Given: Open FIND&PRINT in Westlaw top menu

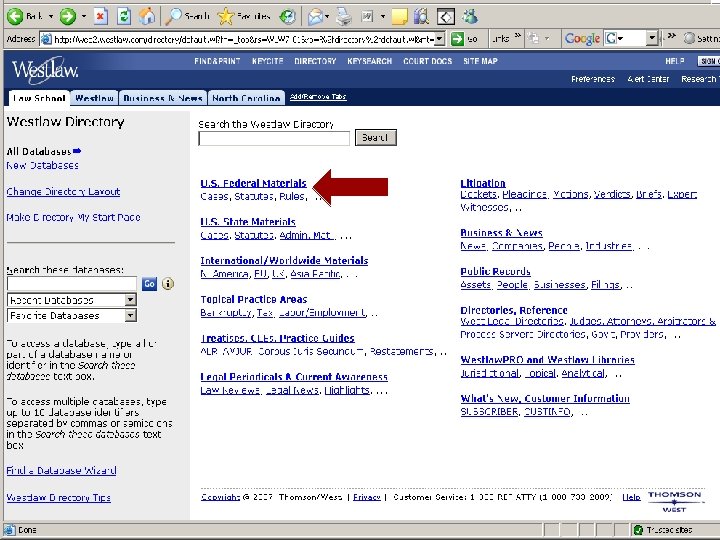Looking at the screenshot, I should click(x=217, y=61).
